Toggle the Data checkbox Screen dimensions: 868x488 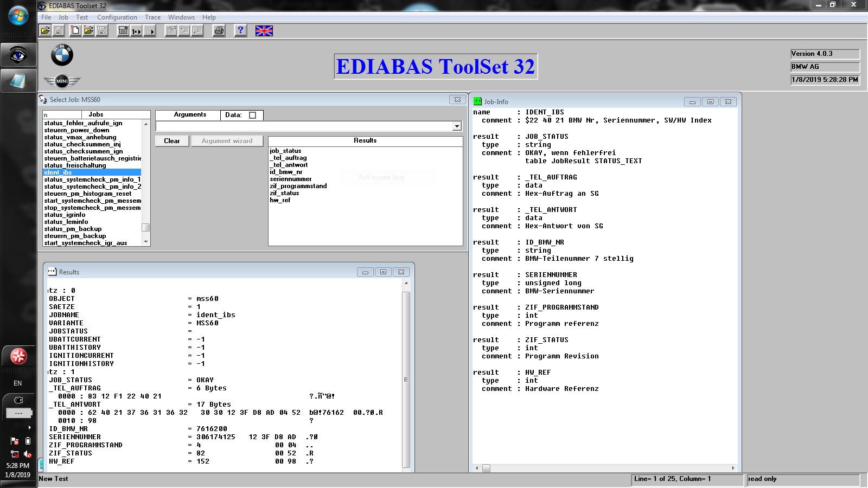(x=252, y=115)
